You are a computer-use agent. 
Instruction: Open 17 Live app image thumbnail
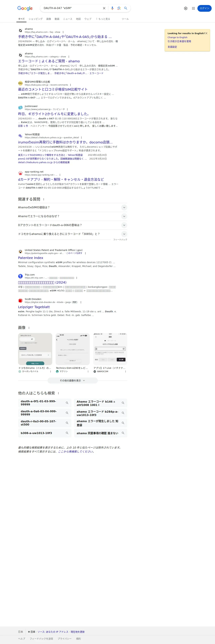110,349
